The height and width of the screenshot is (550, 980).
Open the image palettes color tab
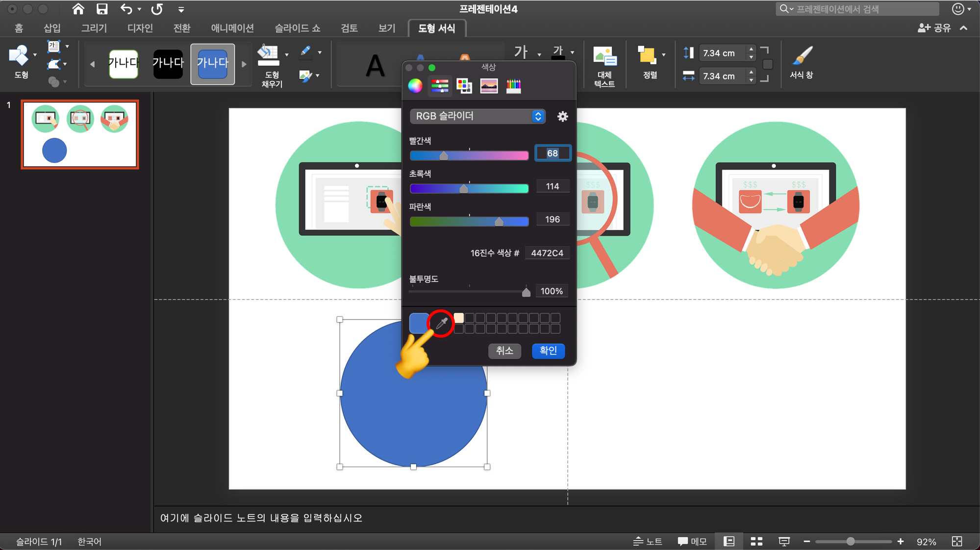[x=489, y=86]
